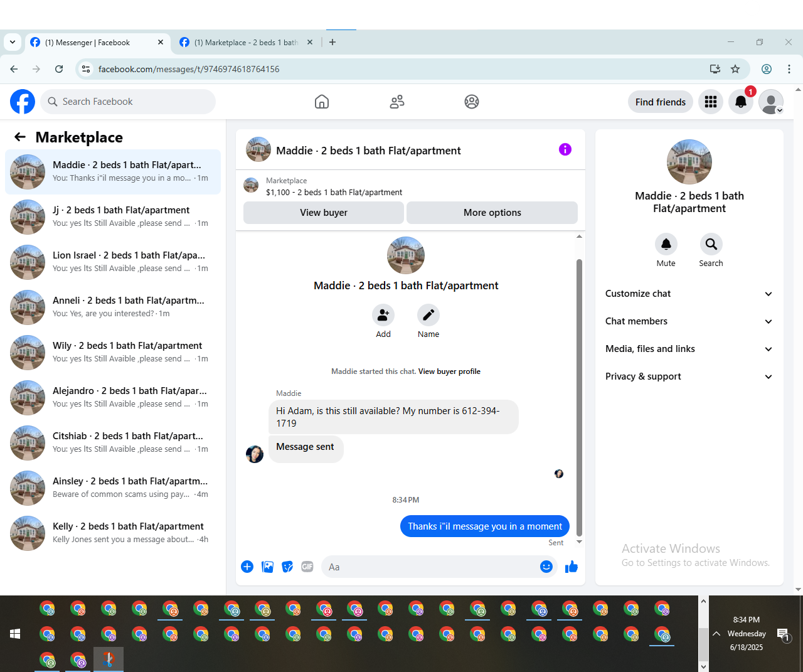
Task: Open the Groups icon in top navigation
Action: (472, 102)
